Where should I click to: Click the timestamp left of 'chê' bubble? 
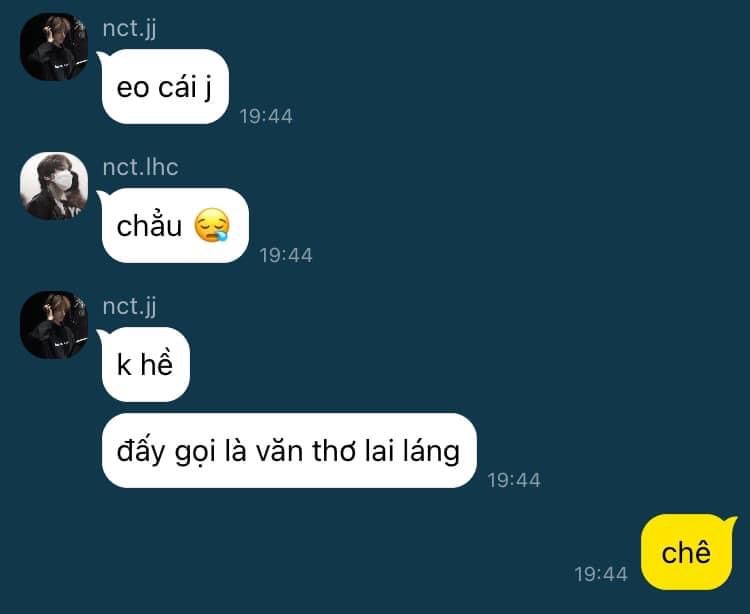[601, 574]
